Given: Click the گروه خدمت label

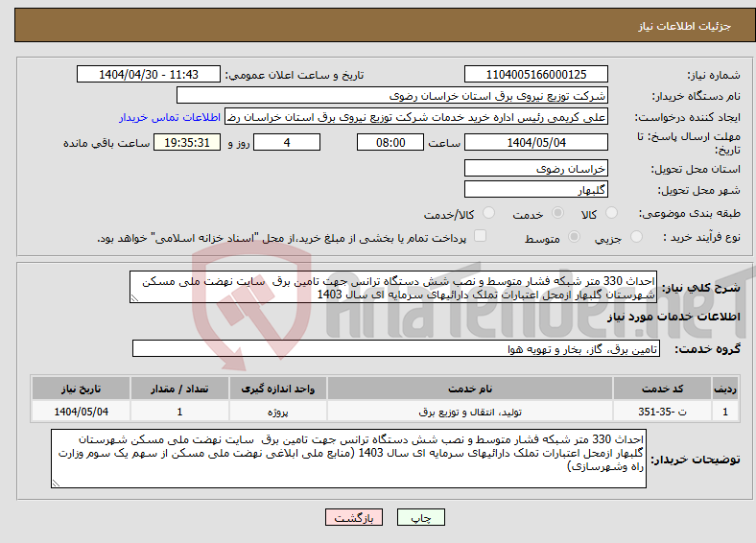Looking at the screenshot, I should 707,349.
